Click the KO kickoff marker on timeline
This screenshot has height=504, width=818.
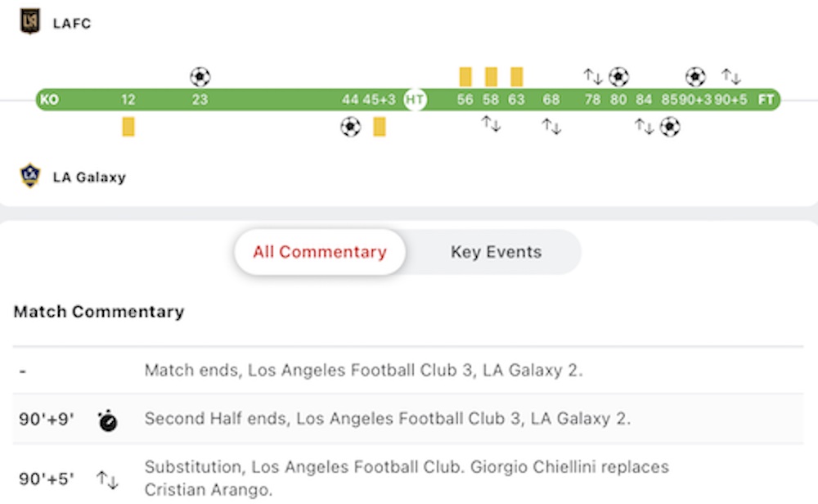pos(49,100)
